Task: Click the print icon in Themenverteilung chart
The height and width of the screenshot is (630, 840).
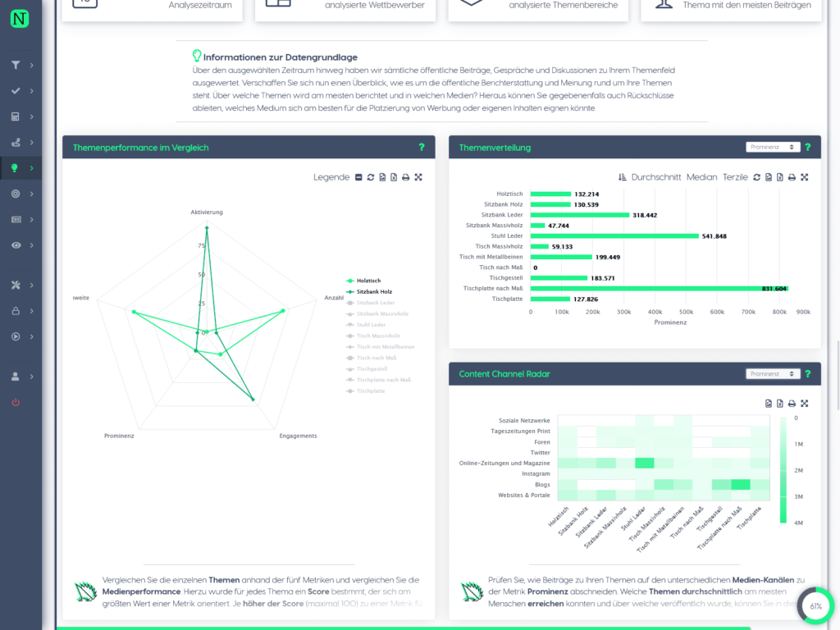Action: [792, 177]
